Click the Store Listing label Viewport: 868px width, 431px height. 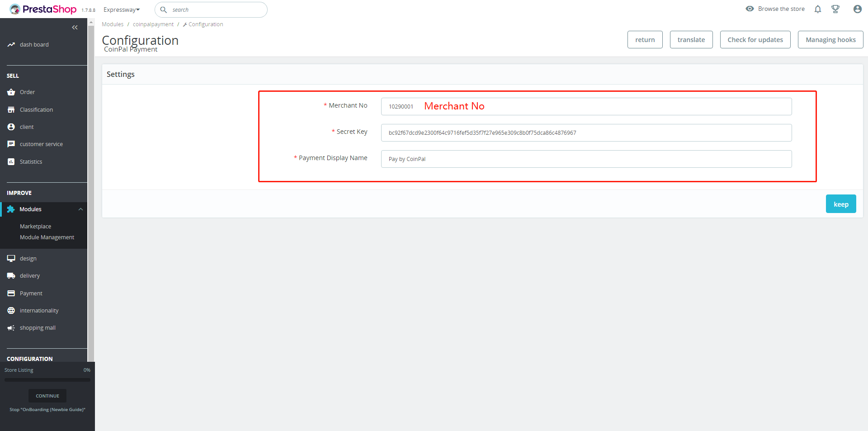coord(19,370)
